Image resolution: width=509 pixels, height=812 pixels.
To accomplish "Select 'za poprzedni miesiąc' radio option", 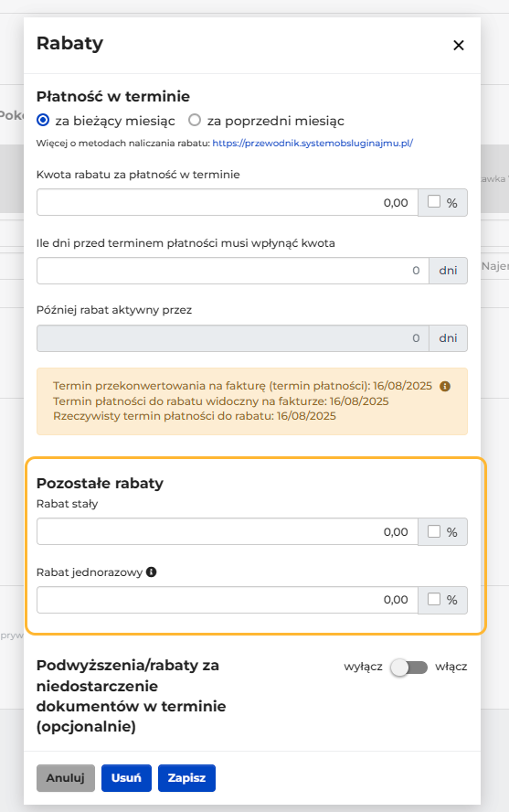I will click(x=195, y=120).
